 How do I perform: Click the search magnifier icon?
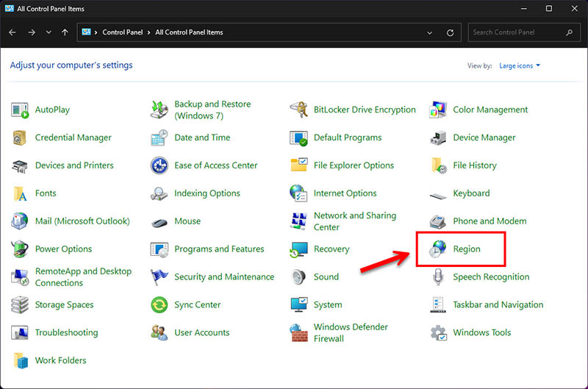click(x=569, y=32)
